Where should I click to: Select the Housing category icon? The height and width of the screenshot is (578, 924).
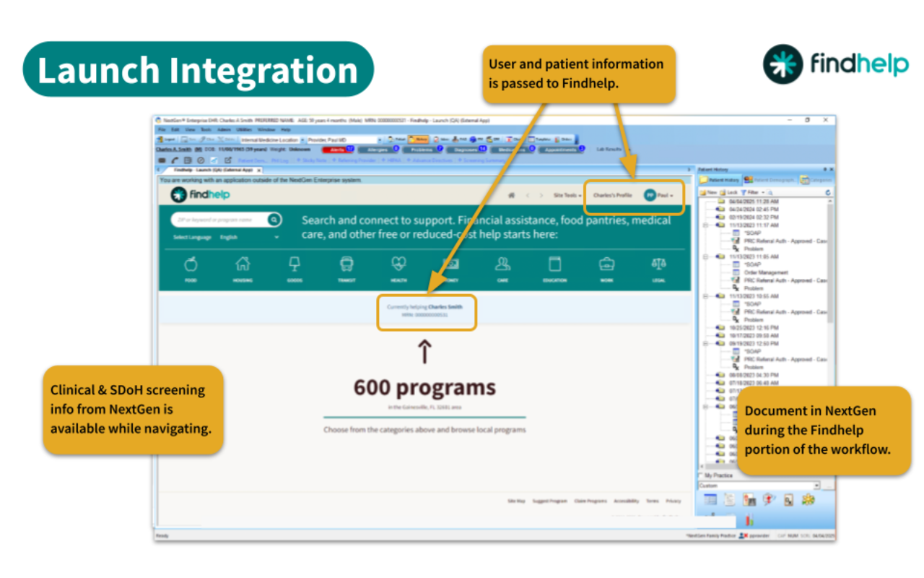click(243, 266)
